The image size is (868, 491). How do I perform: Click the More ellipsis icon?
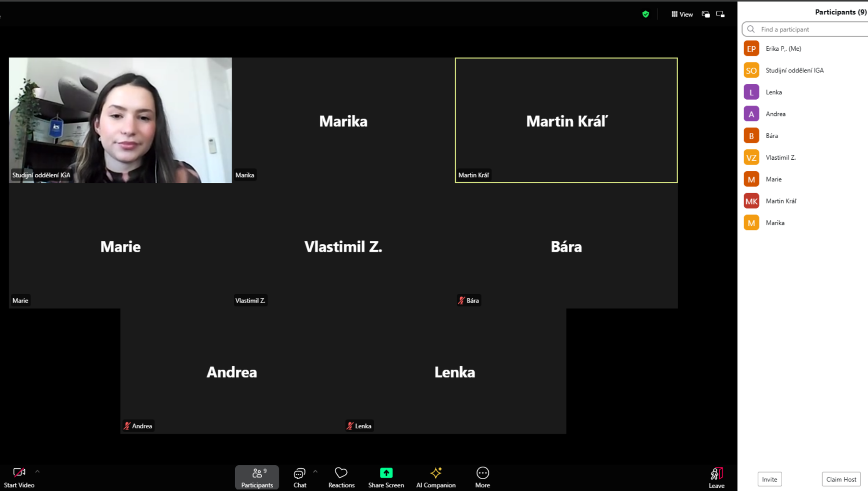coord(482,473)
